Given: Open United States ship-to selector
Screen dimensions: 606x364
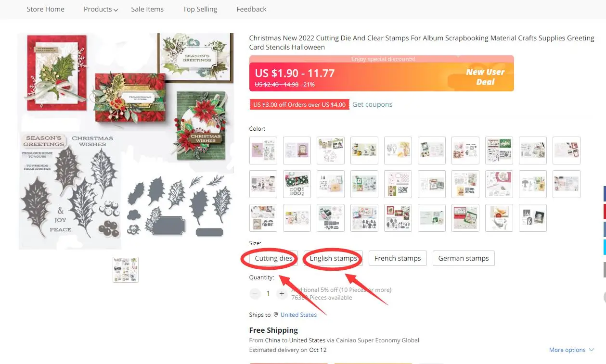Looking at the screenshot, I should pos(298,314).
